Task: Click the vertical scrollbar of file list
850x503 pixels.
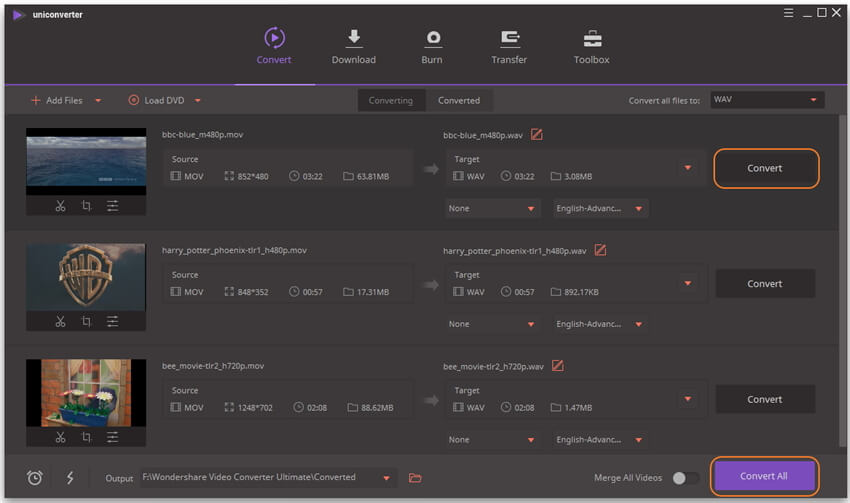Action: 842,282
